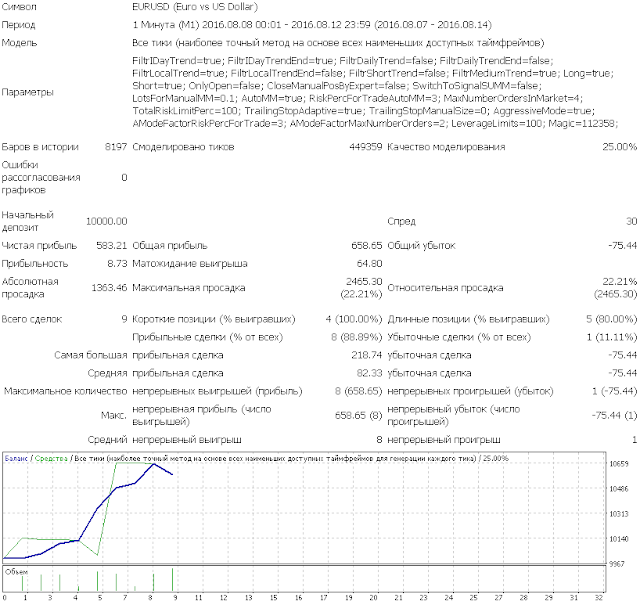The height and width of the screenshot is (605, 640).
Task: Click the losing trades value '1 (11.11%)'
Action: (612, 337)
